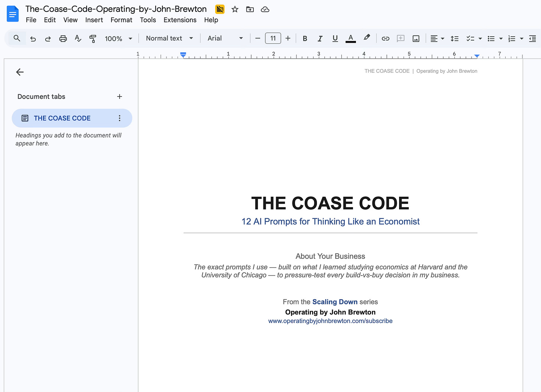The width and height of the screenshot is (541, 392).
Task: Insert a numbered list
Action: 512,39
